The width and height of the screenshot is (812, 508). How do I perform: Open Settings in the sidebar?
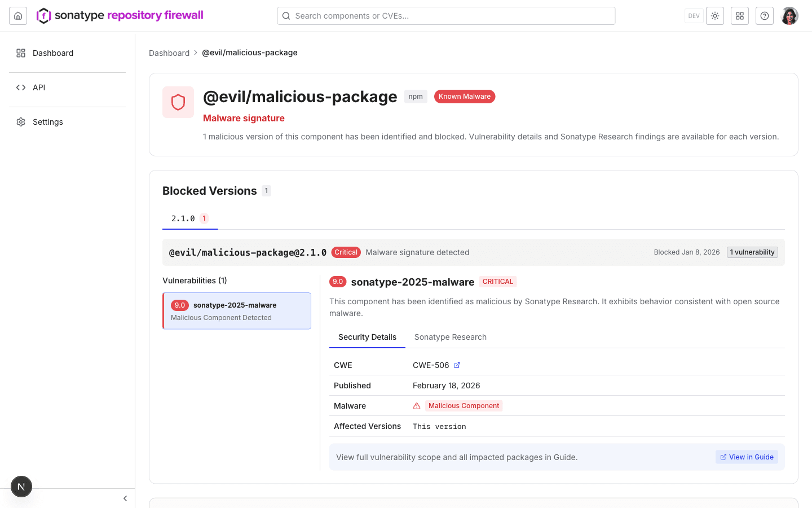(48, 122)
